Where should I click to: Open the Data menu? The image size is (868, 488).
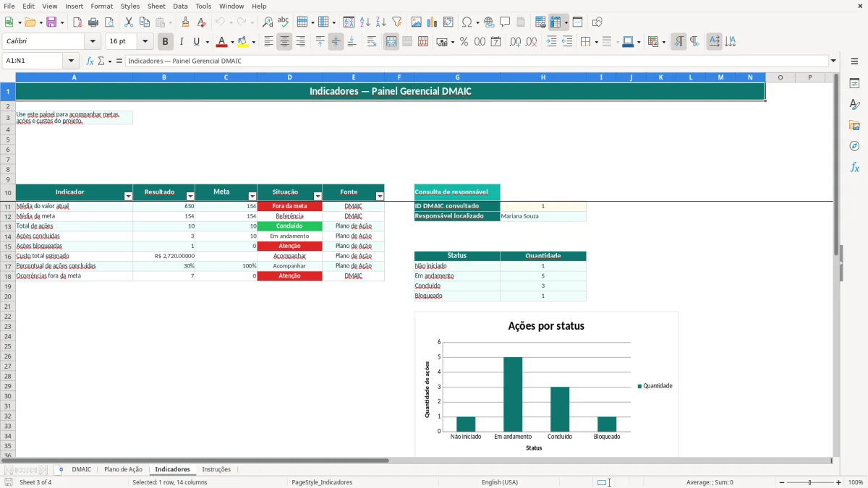[180, 6]
